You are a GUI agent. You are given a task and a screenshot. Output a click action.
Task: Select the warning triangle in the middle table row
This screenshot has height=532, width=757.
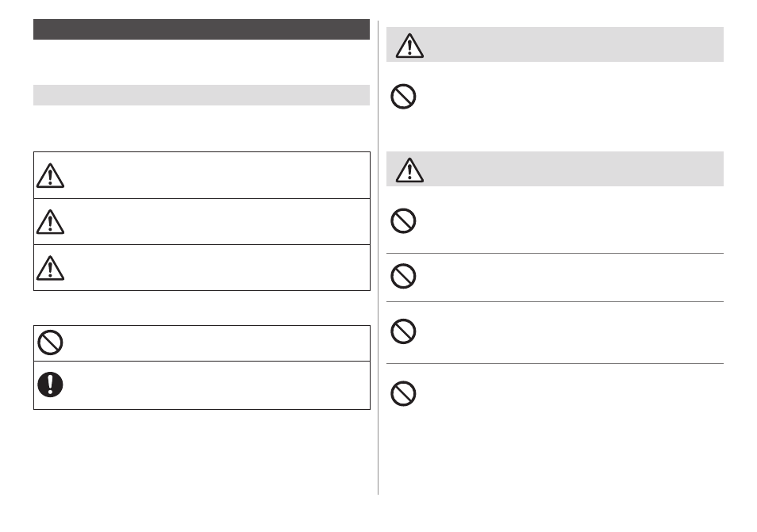pos(50,222)
